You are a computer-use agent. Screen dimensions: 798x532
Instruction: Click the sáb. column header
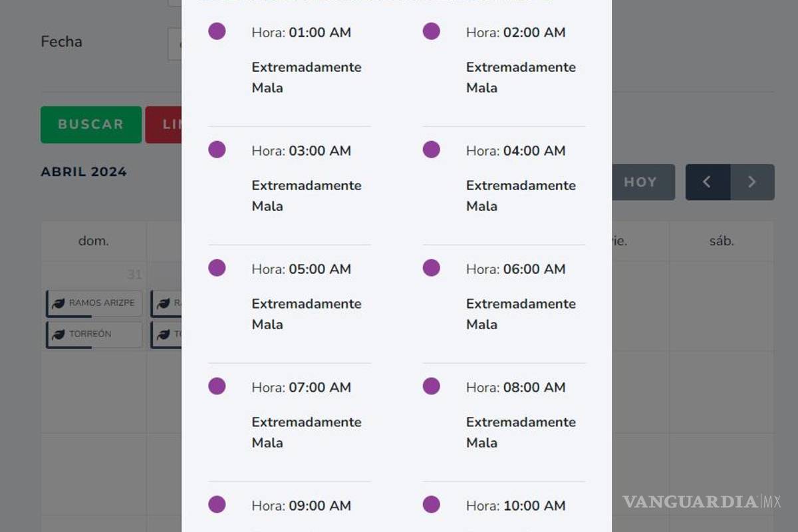(x=722, y=241)
